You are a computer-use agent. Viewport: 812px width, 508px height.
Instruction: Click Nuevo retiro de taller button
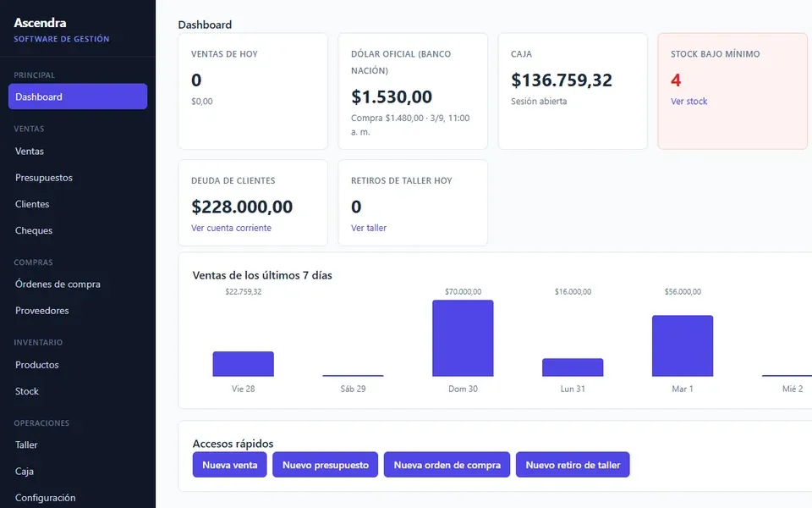click(573, 465)
